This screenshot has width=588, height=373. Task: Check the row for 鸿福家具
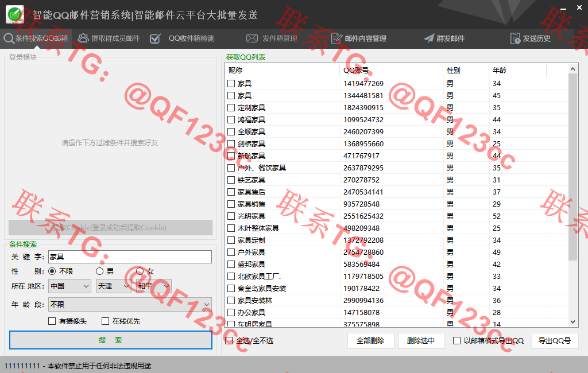point(231,119)
